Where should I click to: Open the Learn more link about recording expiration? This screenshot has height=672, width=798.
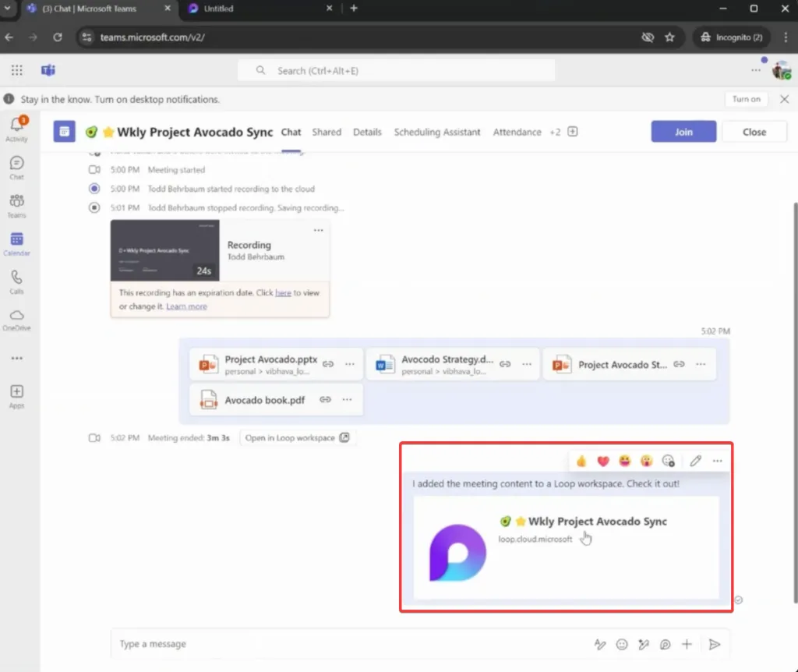point(186,306)
